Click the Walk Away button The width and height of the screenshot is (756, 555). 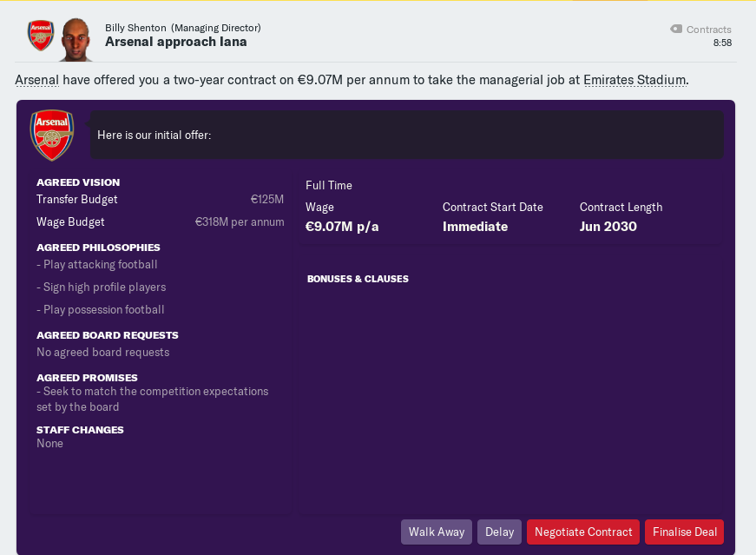point(437,532)
